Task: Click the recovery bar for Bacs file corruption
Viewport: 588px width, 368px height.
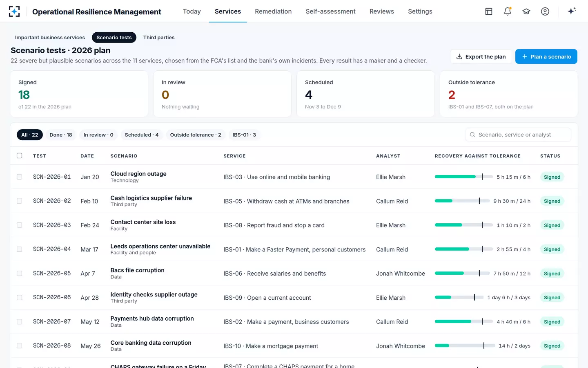Action: click(x=462, y=274)
